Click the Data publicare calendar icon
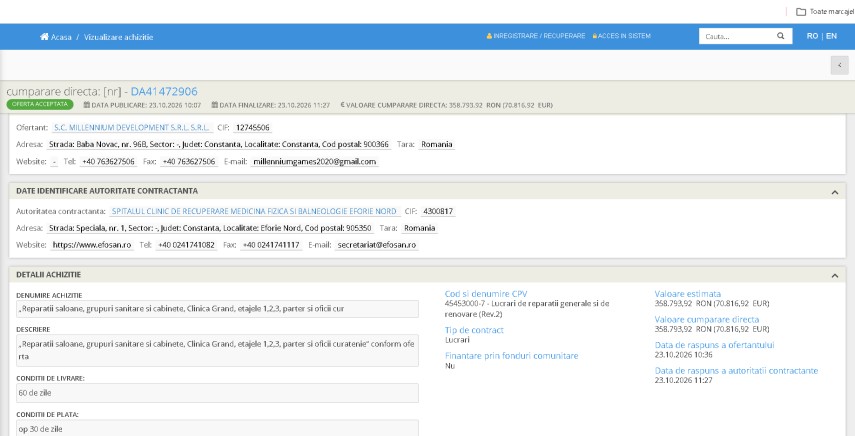Viewport: 855px width, 436px height. click(x=87, y=105)
